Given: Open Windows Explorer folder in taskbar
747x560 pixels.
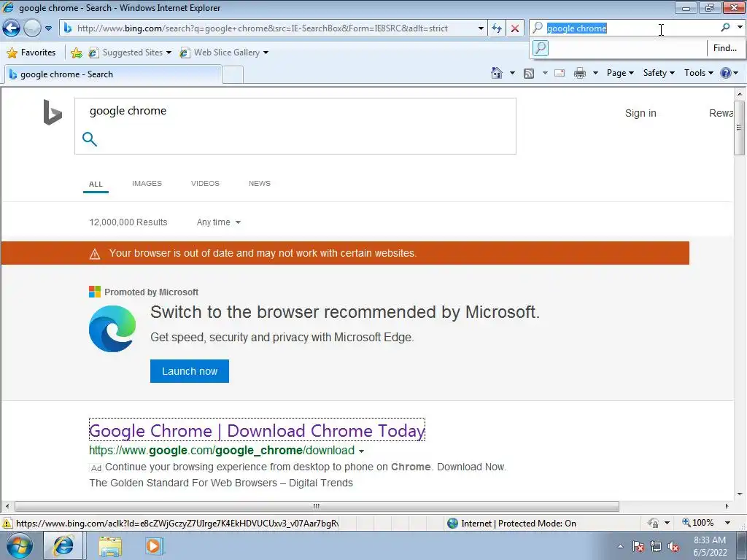Looking at the screenshot, I should (x=111, y=546).
